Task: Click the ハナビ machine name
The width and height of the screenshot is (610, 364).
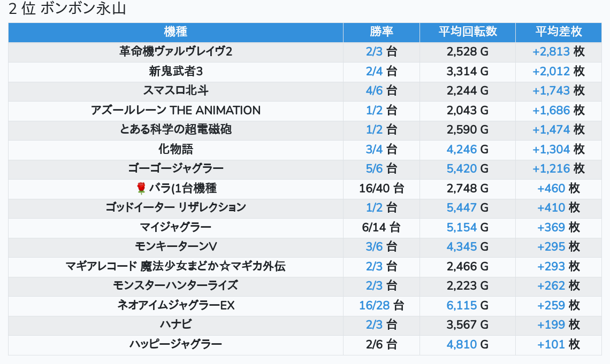Action: 176,324
